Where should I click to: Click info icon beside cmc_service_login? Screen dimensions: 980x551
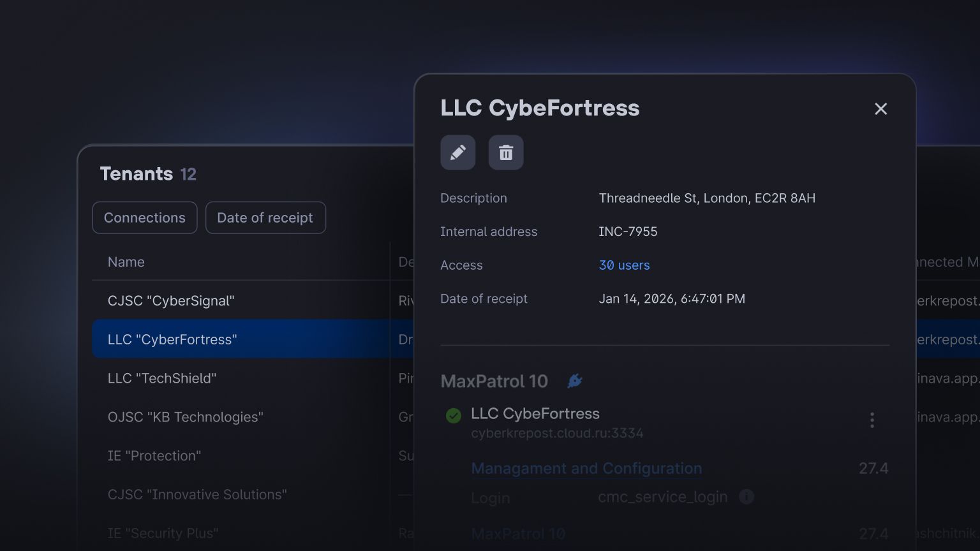[746, 496]
